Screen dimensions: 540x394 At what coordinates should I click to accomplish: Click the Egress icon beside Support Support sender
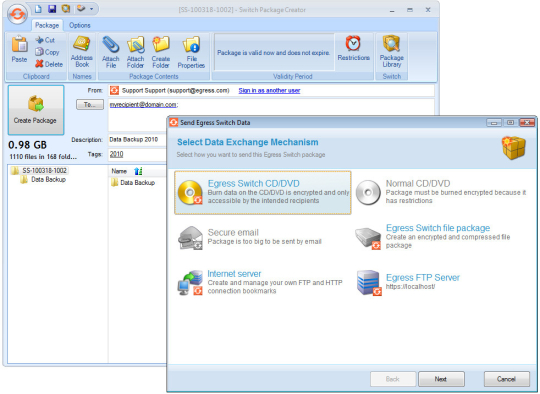(x=114, y=91)
